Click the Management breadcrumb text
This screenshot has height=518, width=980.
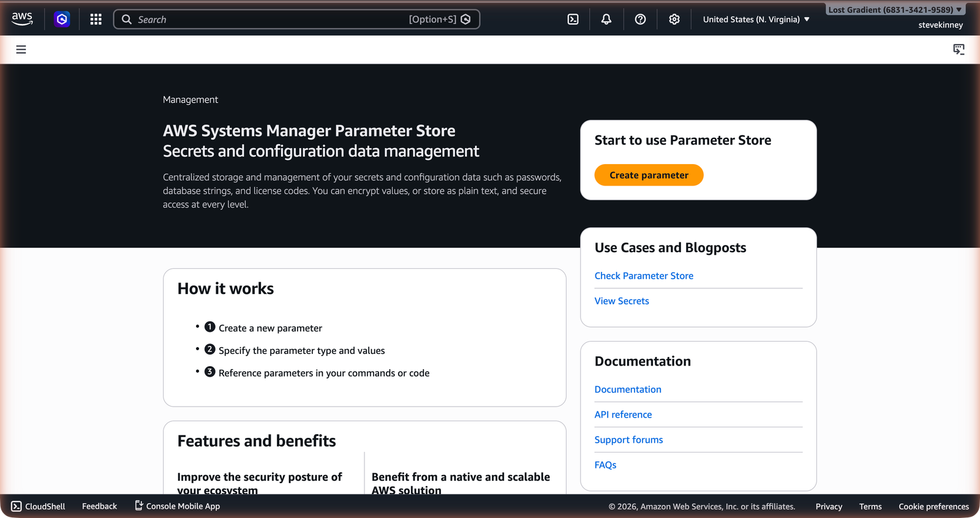[x=190, y=100]
